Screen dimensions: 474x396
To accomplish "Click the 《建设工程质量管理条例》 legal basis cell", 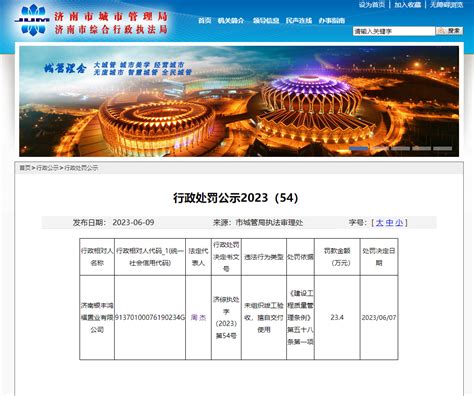I will 300,318.
